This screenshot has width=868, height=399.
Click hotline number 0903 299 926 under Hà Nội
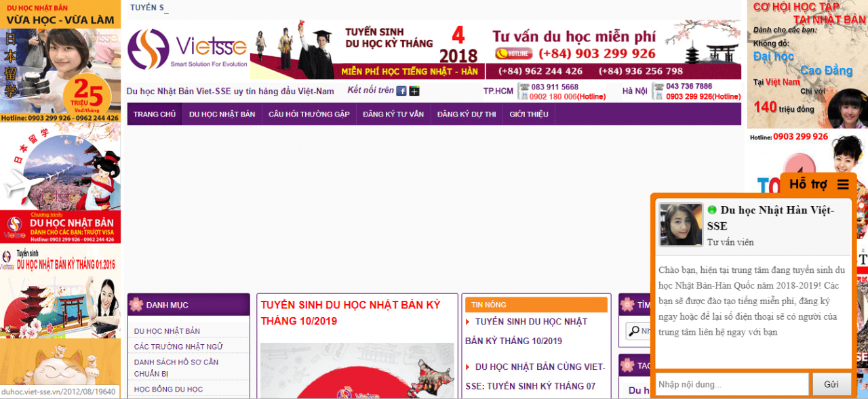(703, 97)
